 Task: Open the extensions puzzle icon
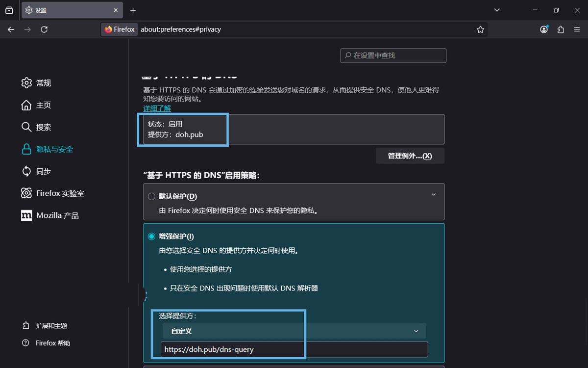tap(561, 29)
